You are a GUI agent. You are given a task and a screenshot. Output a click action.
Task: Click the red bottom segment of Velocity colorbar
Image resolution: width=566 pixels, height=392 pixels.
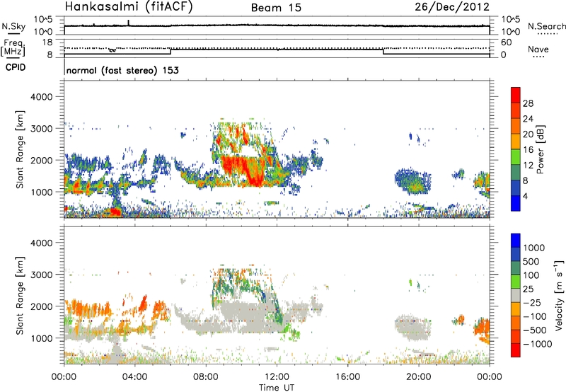click(x=516, y=350)
